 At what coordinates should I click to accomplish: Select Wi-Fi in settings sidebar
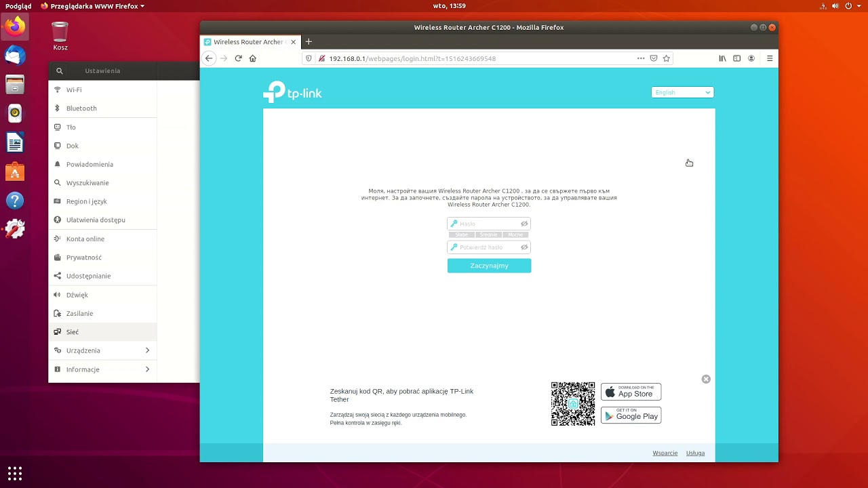pos(102,89)
